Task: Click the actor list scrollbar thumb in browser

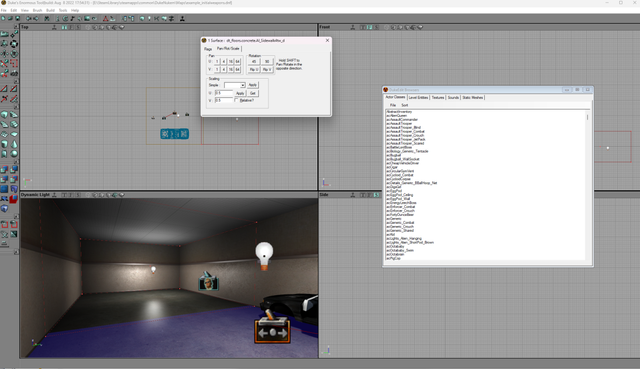Action: pyautogui.click(x=588, y=117)
